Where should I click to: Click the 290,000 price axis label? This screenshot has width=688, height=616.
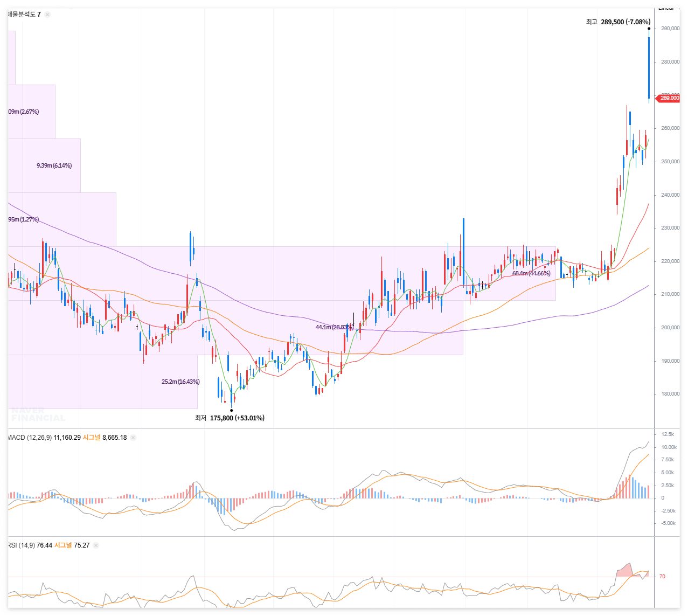pos(670,29)
